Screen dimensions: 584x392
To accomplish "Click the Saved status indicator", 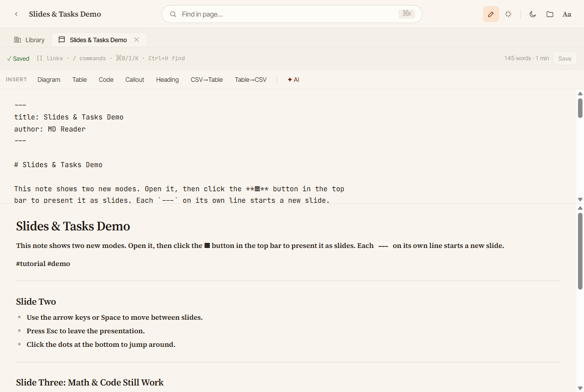I will 18,59.
